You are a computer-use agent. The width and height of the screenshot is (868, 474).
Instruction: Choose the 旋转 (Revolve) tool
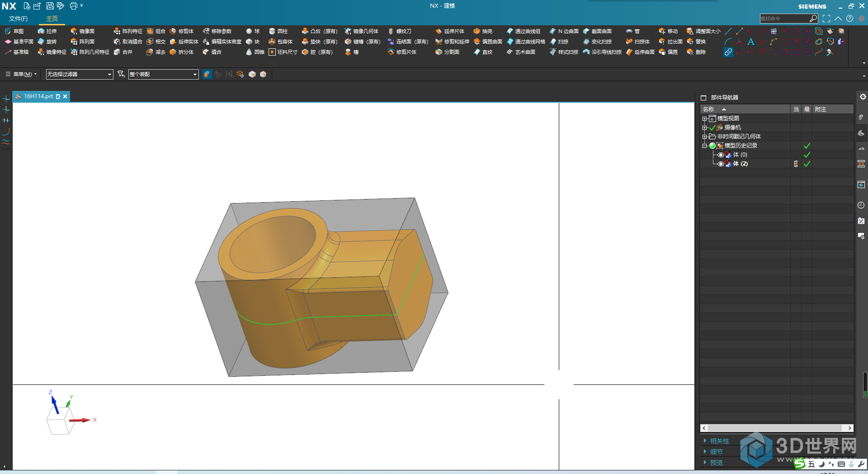coord(47,42)
